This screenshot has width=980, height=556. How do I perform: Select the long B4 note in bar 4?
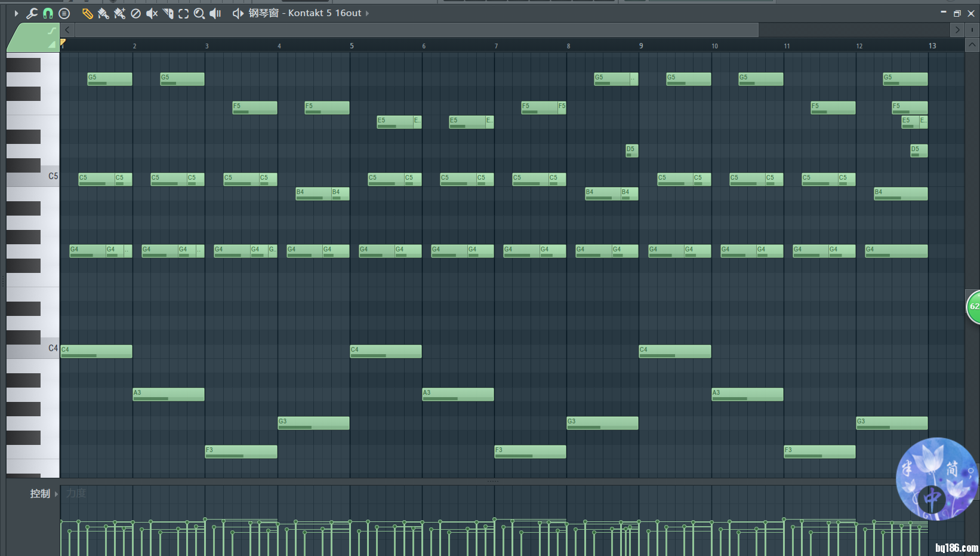point(313,194)
